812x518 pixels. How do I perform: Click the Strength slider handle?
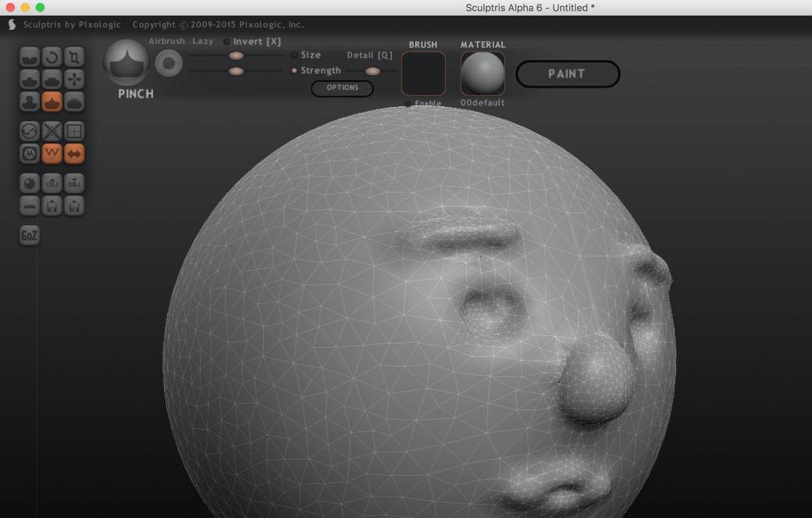[236, 71]
